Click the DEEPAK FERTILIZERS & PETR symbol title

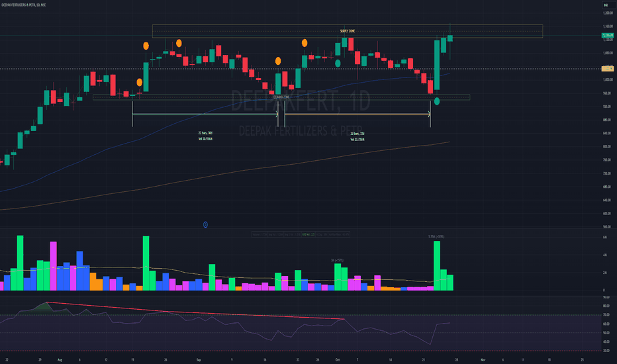coord(24,5)
